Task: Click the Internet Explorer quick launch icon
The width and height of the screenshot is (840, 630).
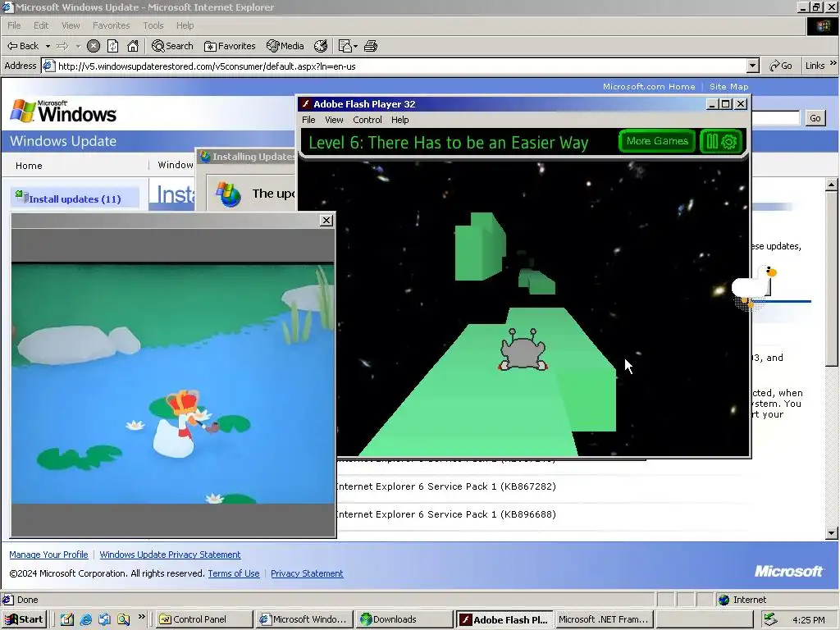Action: 85,620
